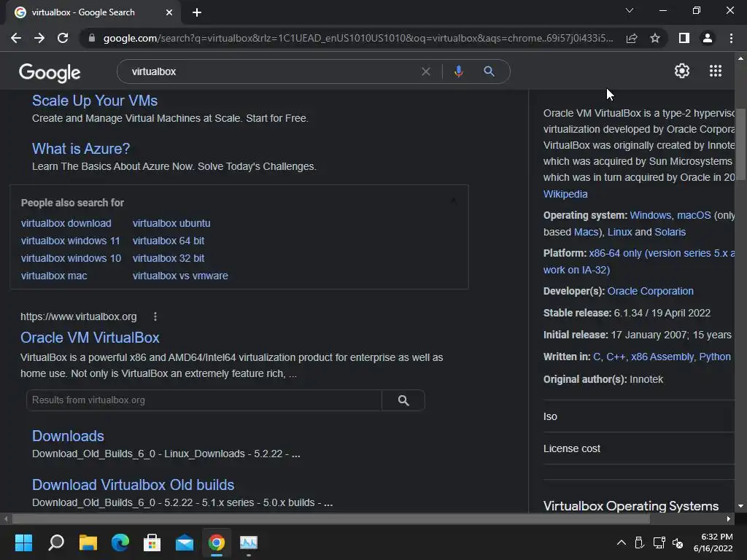Image resolution: width=747 pixels, height=560 pixels.
Task: Submit the virtualbox.org site search
Action: [x=403, y=400]
